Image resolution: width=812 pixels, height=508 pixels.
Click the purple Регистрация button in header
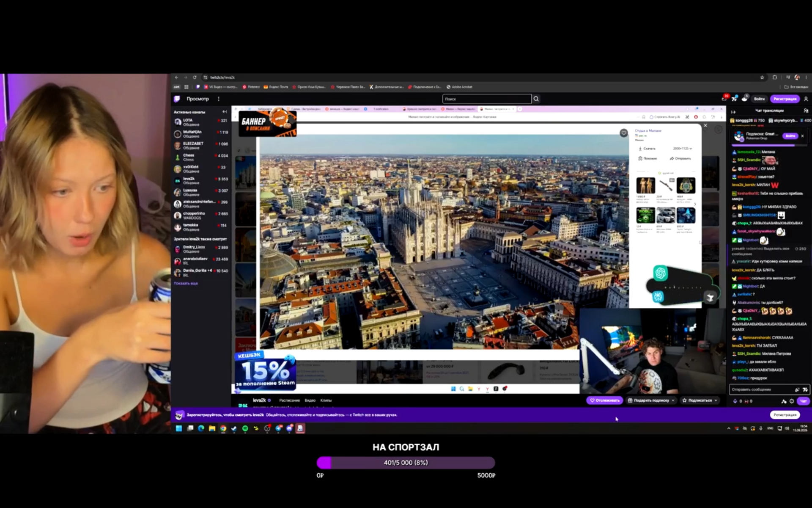785,99
